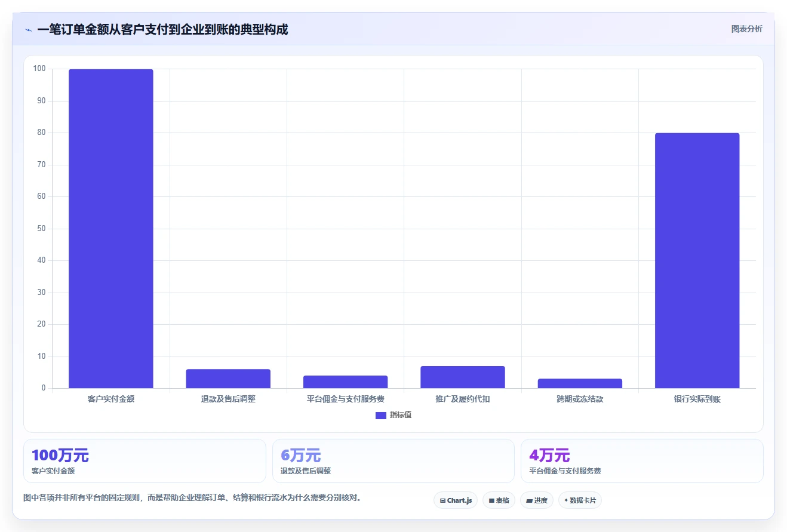The image size is (787, 532).
Task: Select the 跨期或冻结款 bar
Action: click(580, 383)
